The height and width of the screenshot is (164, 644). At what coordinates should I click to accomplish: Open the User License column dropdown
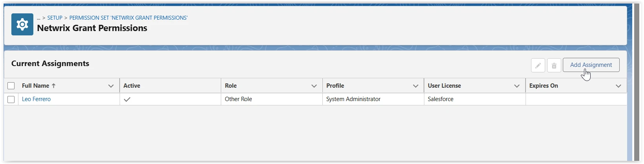[517, 86]
